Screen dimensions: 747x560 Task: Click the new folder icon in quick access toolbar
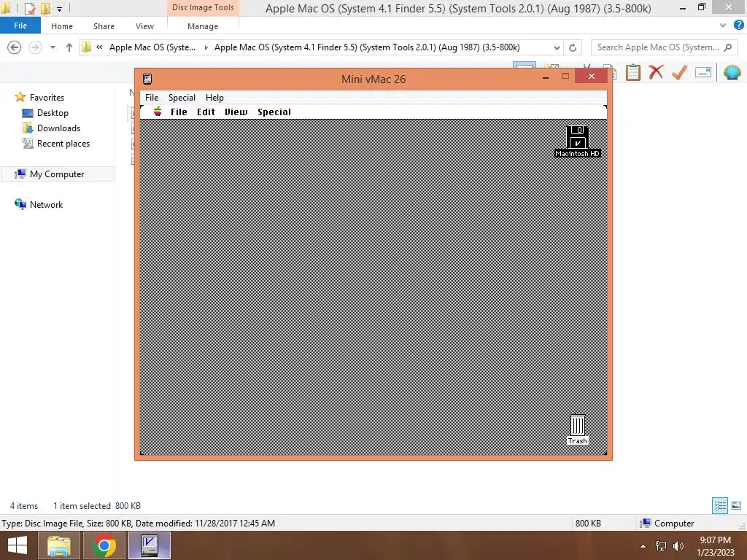click(x=45, y=8)
